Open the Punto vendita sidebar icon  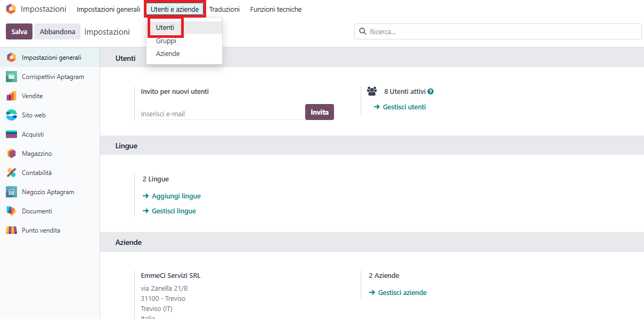11,230
